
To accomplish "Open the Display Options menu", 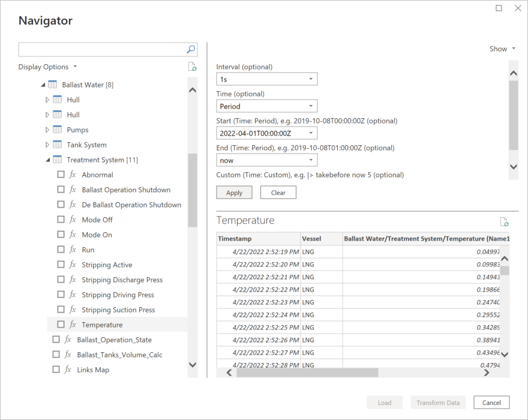I will pos(47,67).
